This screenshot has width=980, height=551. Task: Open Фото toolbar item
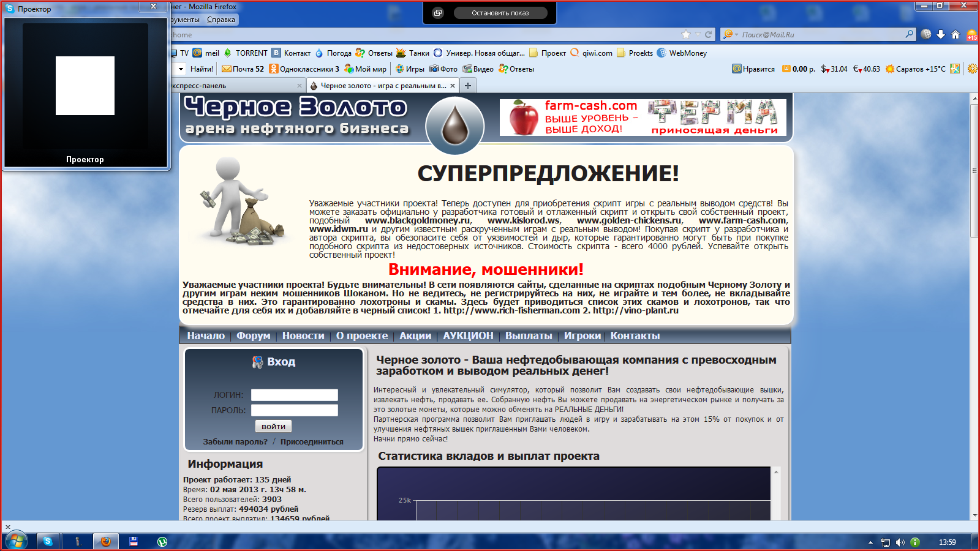point(443,69)
